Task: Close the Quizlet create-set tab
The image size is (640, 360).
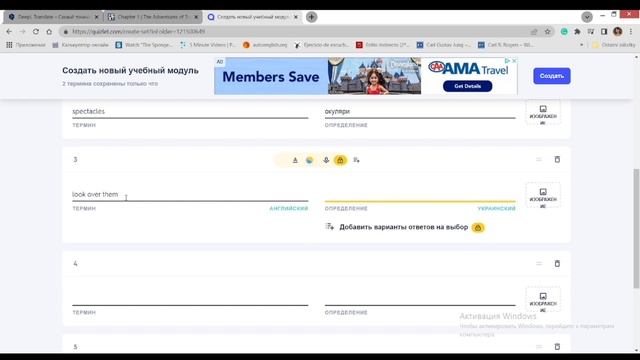Action: click(x=296, y=17)
